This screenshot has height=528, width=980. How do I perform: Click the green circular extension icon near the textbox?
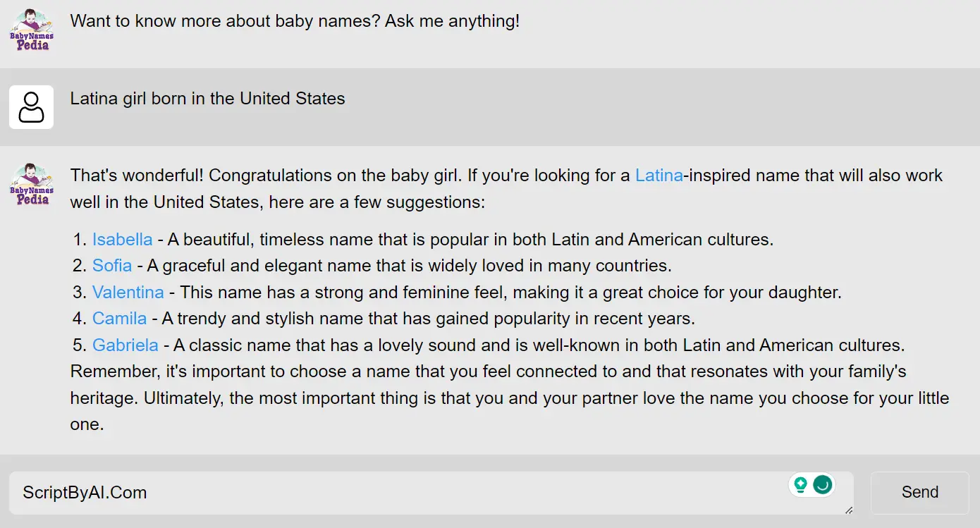point(822,484)
